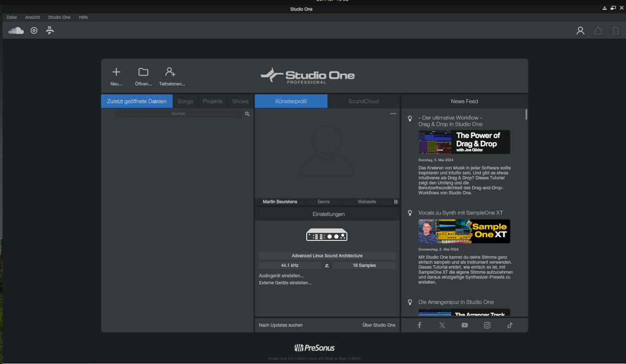Viewport: 626px width, 364px height.
Task: Click Audiogerät einstellen... link
Action: pos(281,275)
